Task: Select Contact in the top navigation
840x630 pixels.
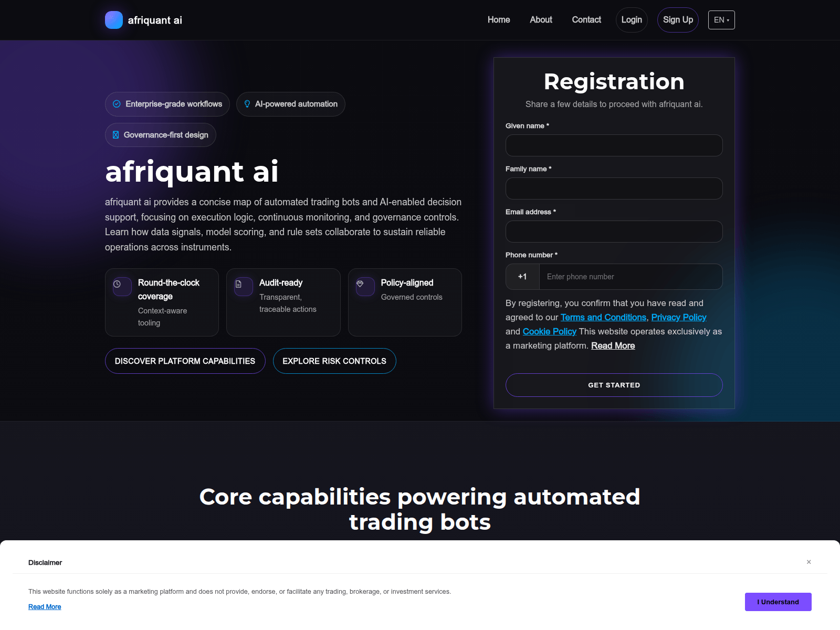Action: pos(586,20)
